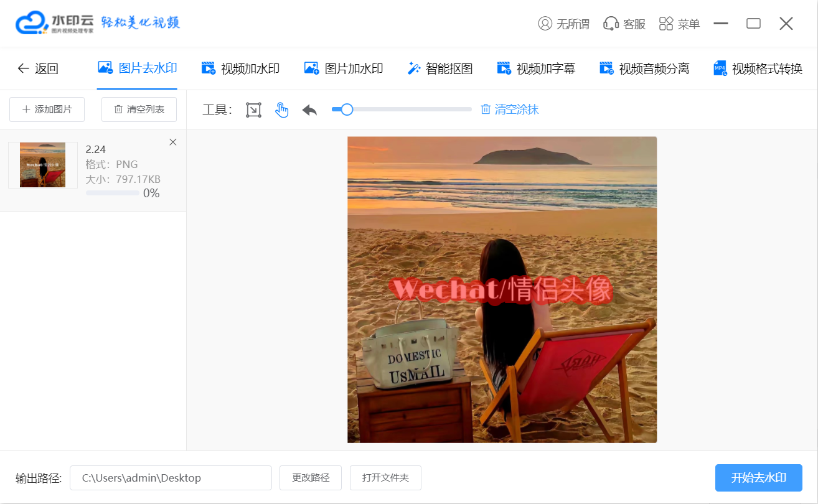
Task: Click the brush size slider track
Action: point(402,110)
